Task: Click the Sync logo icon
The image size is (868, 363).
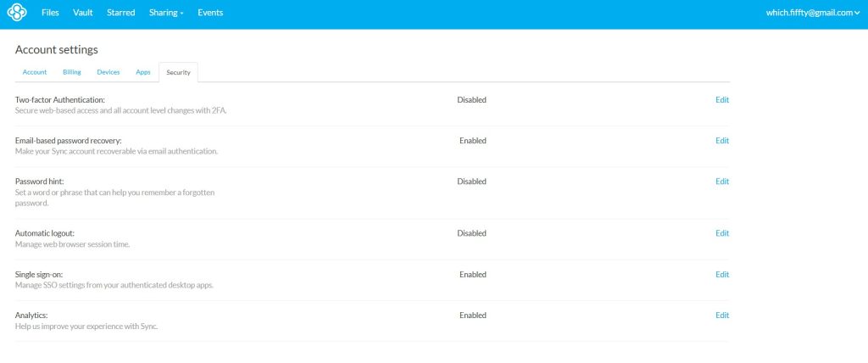Action: click(17, 12)
